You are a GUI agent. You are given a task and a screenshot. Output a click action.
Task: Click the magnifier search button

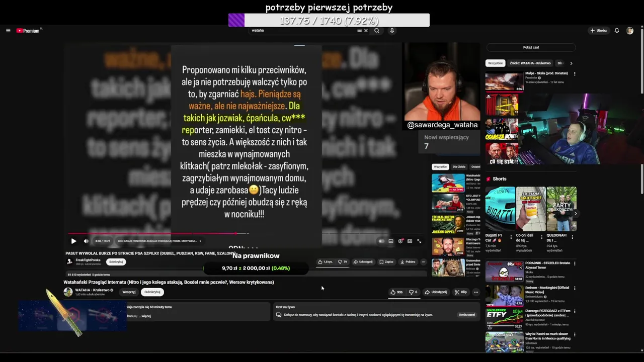[x=377, y=31]
